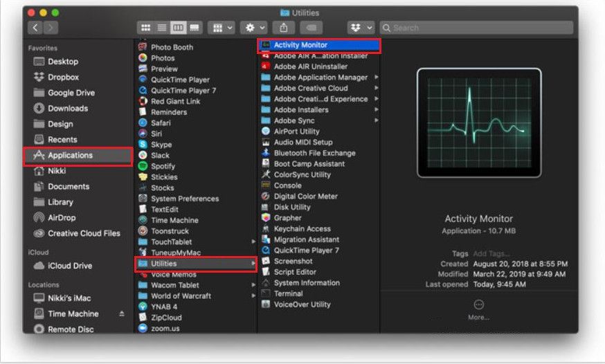Select Boot Camp Assistant icon
The height and width of the screenshot is (364, 605).
click(x=265, y=163)
